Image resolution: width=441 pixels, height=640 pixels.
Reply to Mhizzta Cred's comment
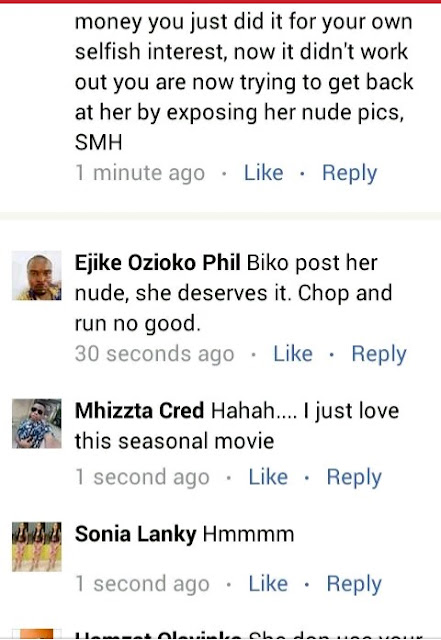[354, 478]
